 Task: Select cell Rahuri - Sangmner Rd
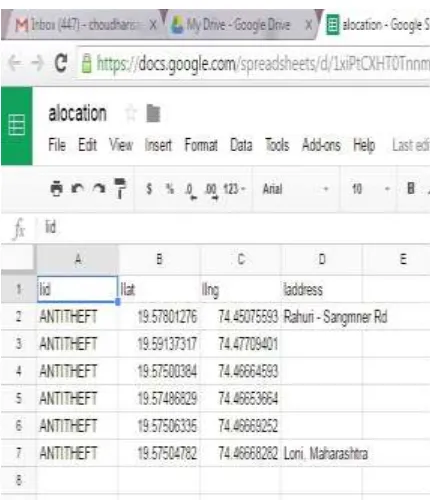point(335,317)
